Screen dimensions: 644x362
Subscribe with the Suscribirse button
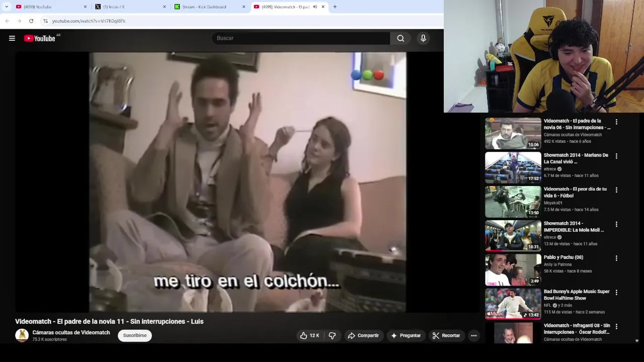135,335
